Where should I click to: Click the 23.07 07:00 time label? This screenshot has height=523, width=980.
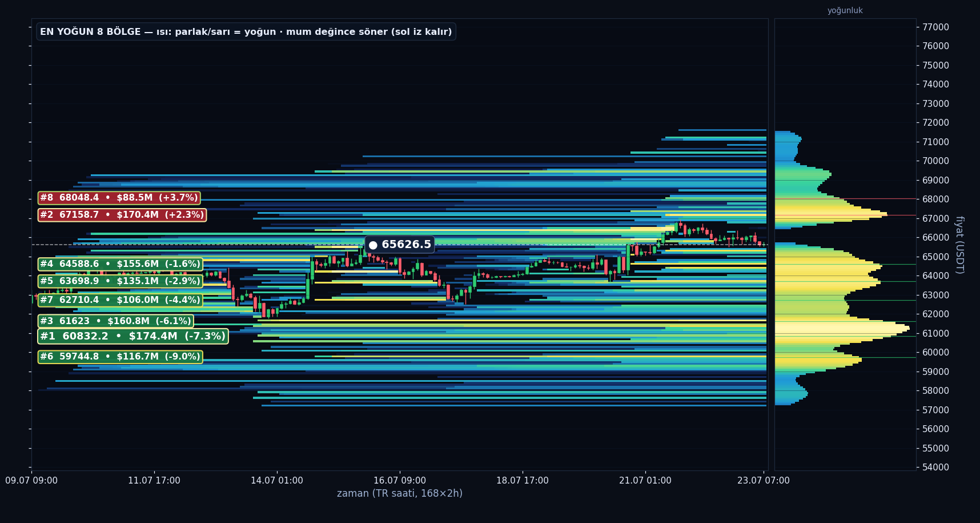tap(764, 480)
